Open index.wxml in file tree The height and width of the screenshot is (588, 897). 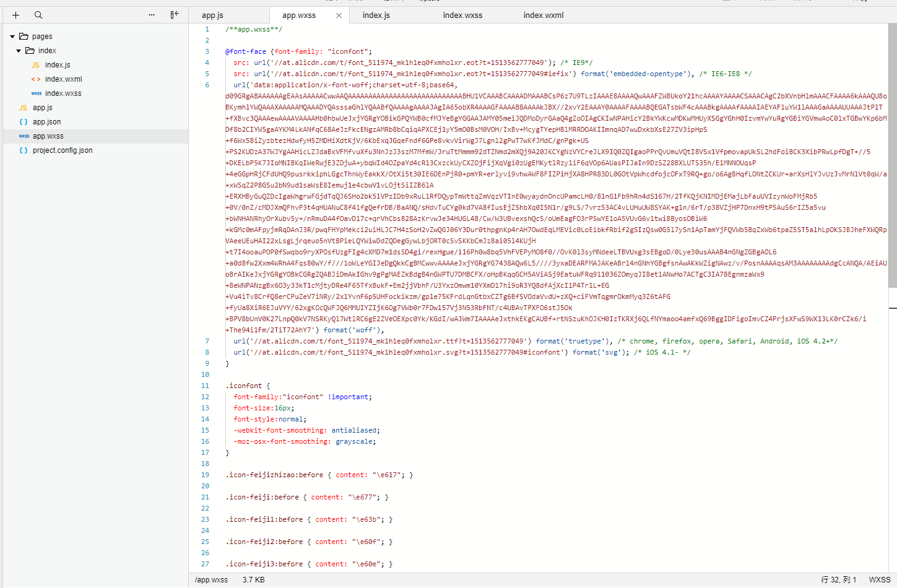[x=63, y=79]
